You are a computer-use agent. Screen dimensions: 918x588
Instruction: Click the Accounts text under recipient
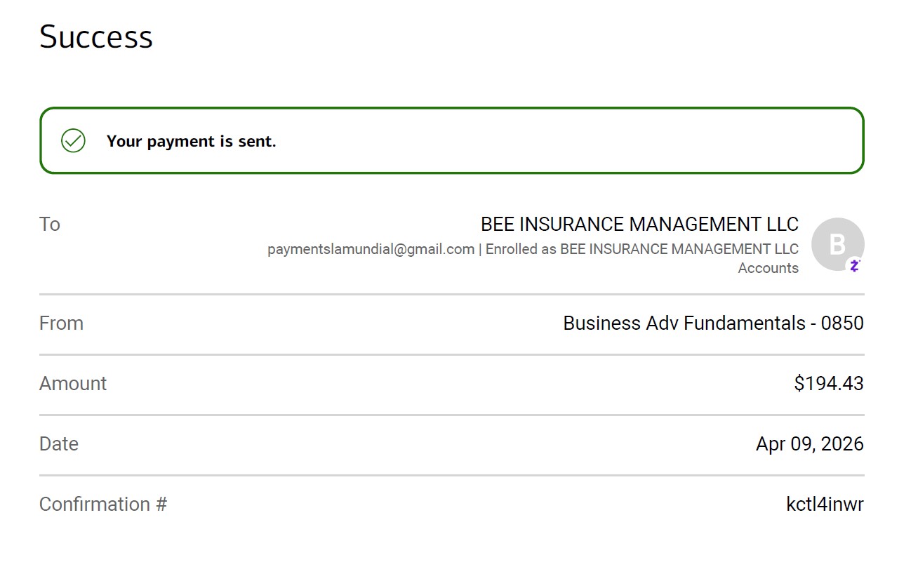(x=768, y=268)
